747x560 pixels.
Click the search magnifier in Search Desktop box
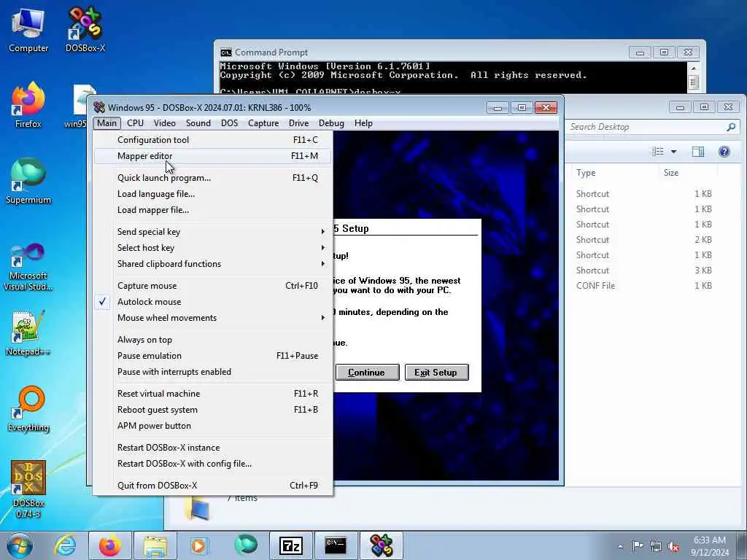(x=731, y=127)
